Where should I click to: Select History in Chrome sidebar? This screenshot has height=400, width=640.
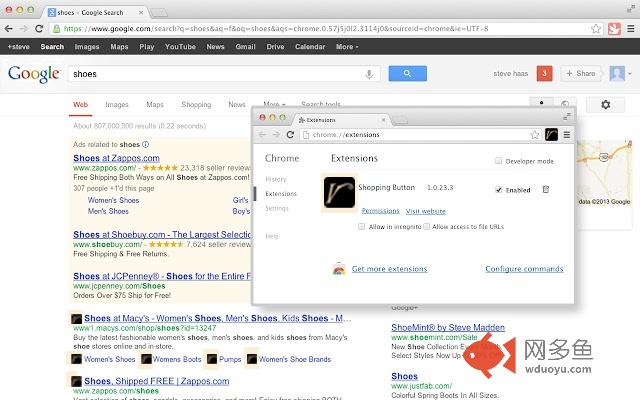(x=276, y=179)
